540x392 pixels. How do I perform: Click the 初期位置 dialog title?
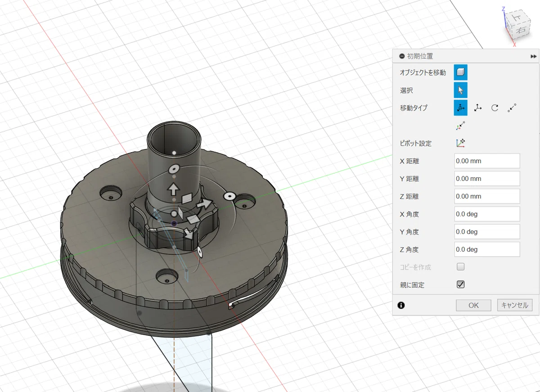point(420,56)
